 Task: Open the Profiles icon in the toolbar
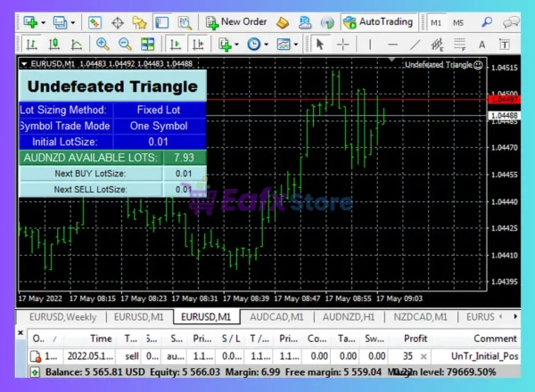[x=60, y=22]
